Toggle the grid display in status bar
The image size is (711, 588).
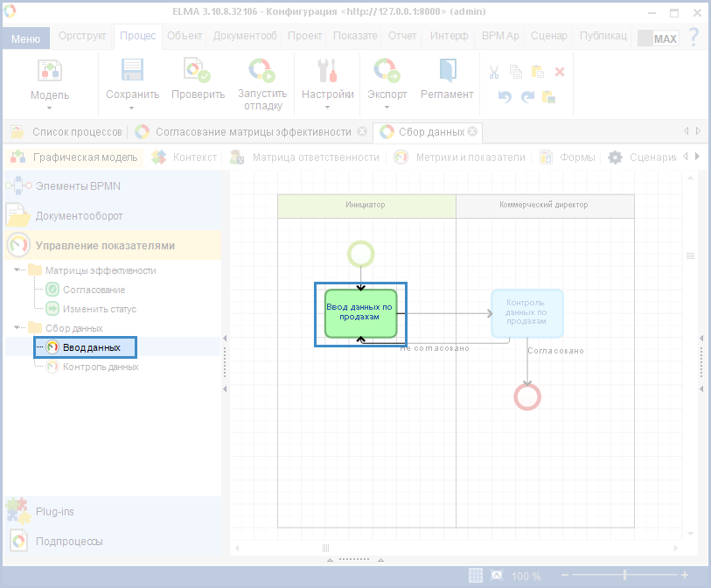(x=476, y=576)
